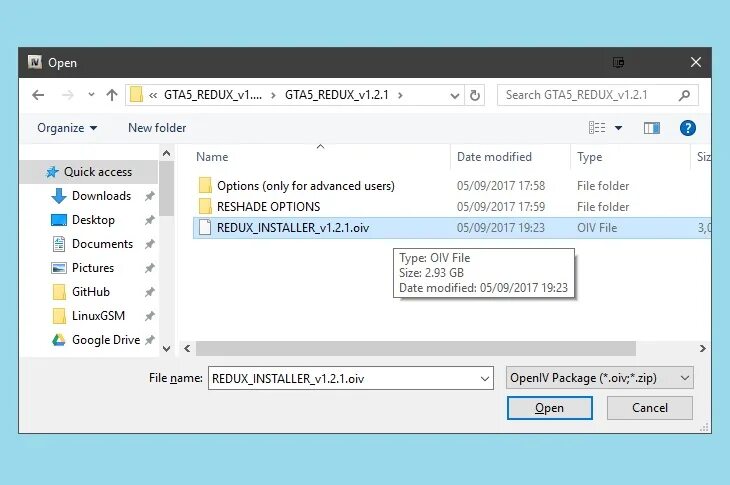Go forward with the right arrow
Screen dimensions: 730x485
coord(68,95)
